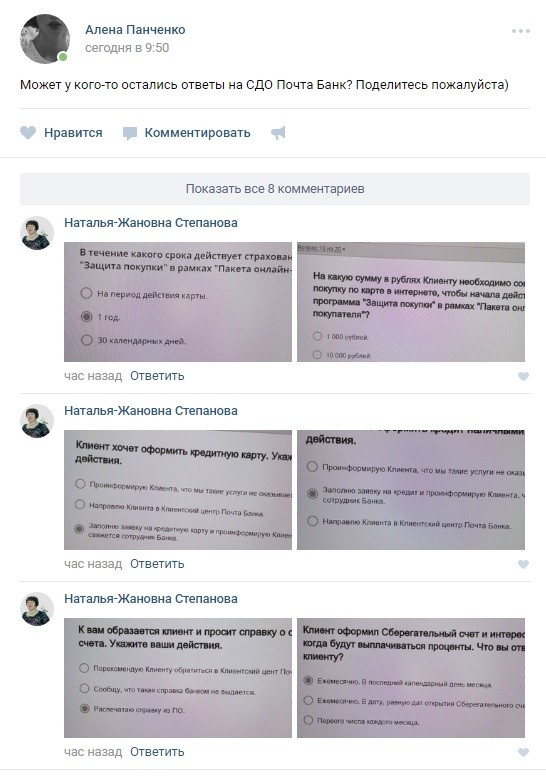This screenshot has width=546, height=778.
Task: Click the Нравится like button
Action: [73, 133]
